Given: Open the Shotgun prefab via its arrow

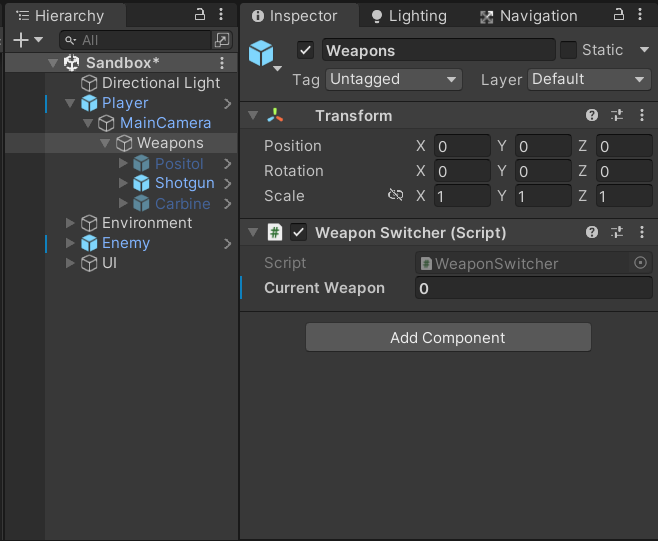Looking at the screenshot, I should (227, 183).
